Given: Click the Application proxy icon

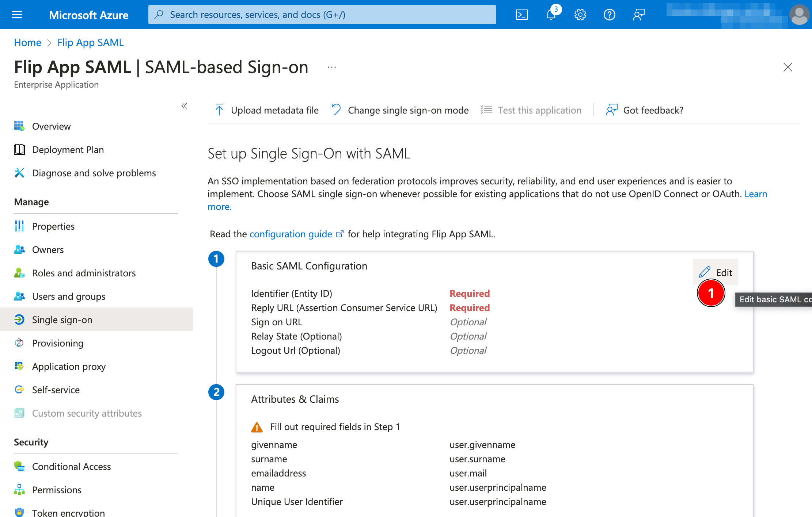Looking at the screenshot, I should coord(19,366).
